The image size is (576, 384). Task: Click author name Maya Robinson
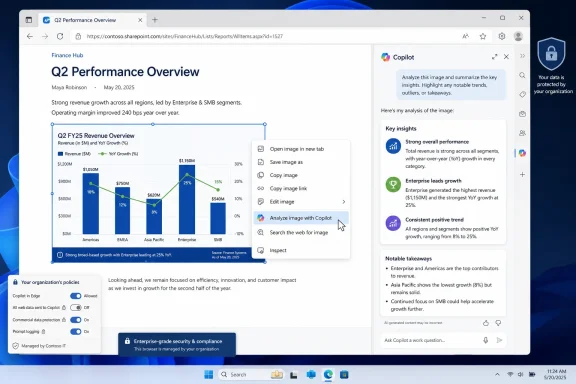click(x=69, y=87)
